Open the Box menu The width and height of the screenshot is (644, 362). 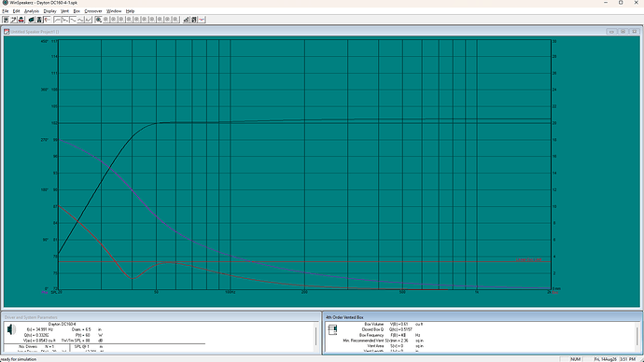(x=77, y=11)
